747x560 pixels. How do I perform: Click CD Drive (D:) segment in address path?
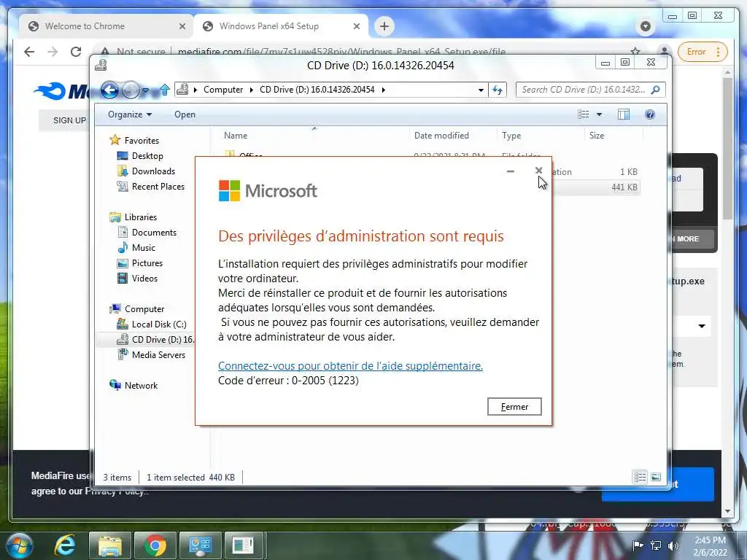tap(317, 90)
